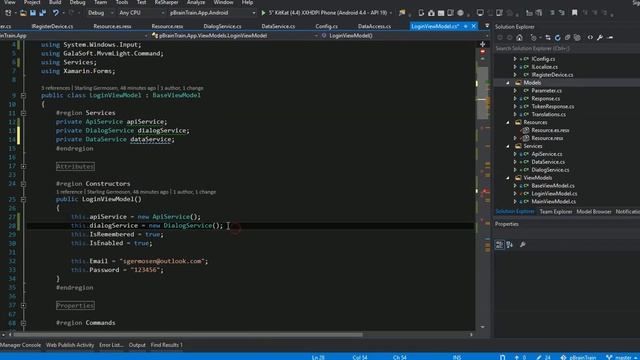Collapse the Models folder in Solution Explorer
Screen dimensions: 640x360
click(x=508, y=83)
